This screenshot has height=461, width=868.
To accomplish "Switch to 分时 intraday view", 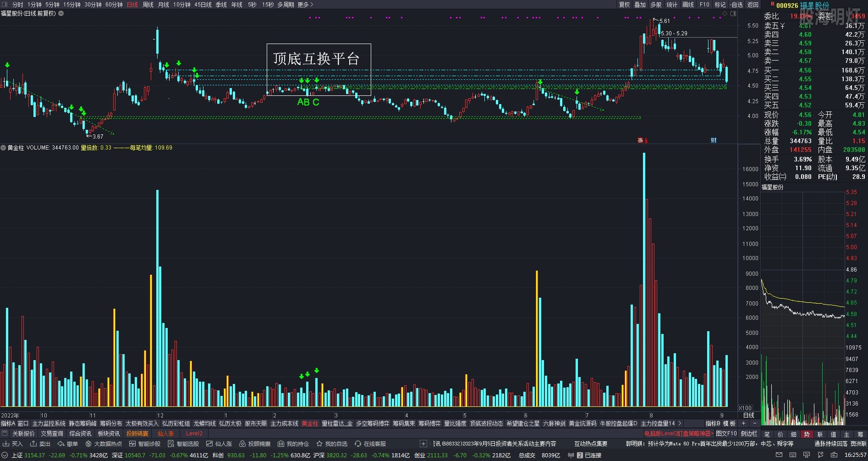I will click(x=17, y=5).
